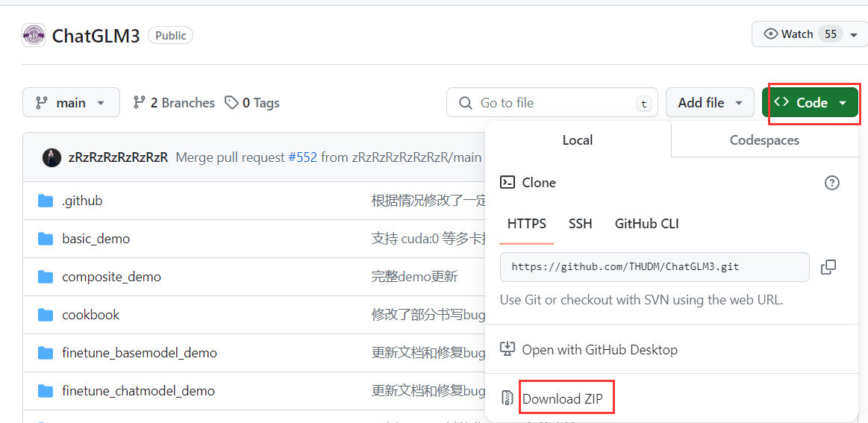Image resolution: width=868 pixels, height=423 pixels.
Task: Click the ChatGLM3 repository avatar logo
Action: pos(34,35)
